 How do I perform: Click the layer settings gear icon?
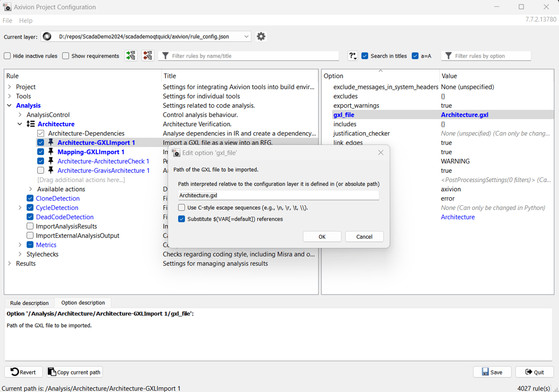point(261,36)
